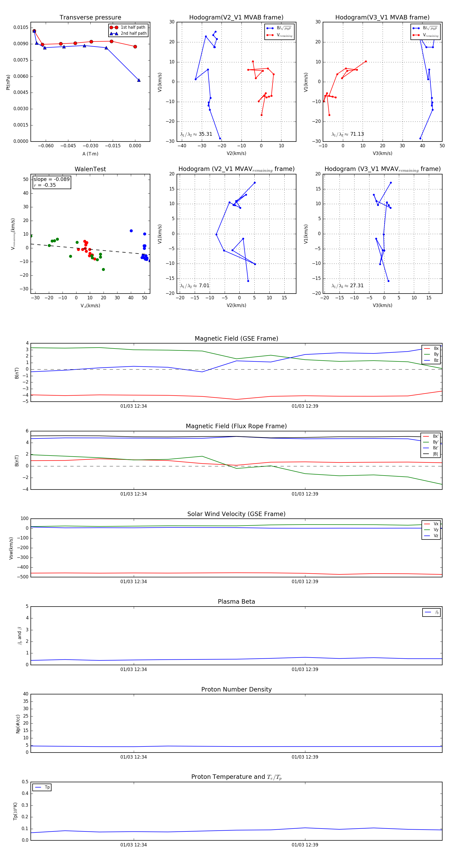This screenshot has width=473, height=868.
Task: Click 'Hodogram (V3_V1 MVAVremaining frame)' title
Action: (382, 169)
